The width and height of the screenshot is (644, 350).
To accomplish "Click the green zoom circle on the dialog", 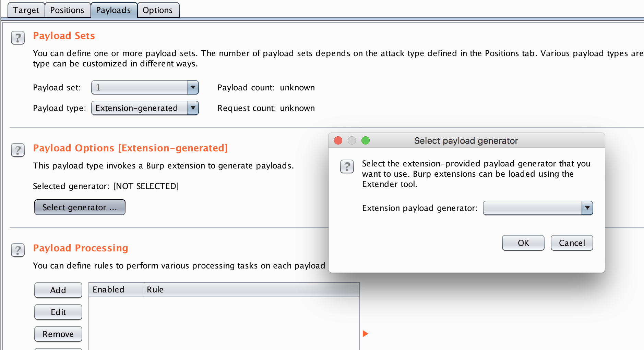I will [366, 140].
